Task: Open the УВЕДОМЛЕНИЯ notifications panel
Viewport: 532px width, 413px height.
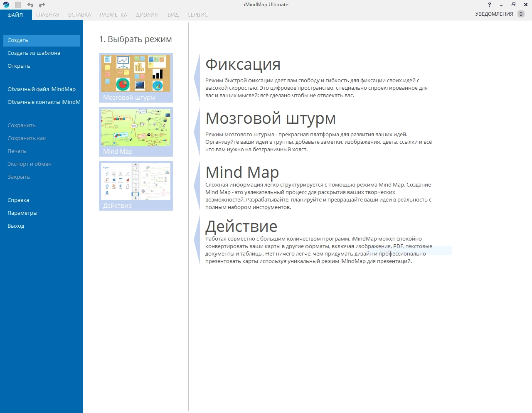Action: 494,14
